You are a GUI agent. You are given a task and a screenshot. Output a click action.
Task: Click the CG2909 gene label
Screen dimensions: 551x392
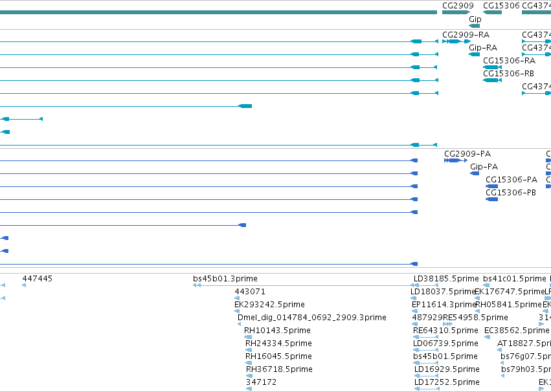point(458,6)
